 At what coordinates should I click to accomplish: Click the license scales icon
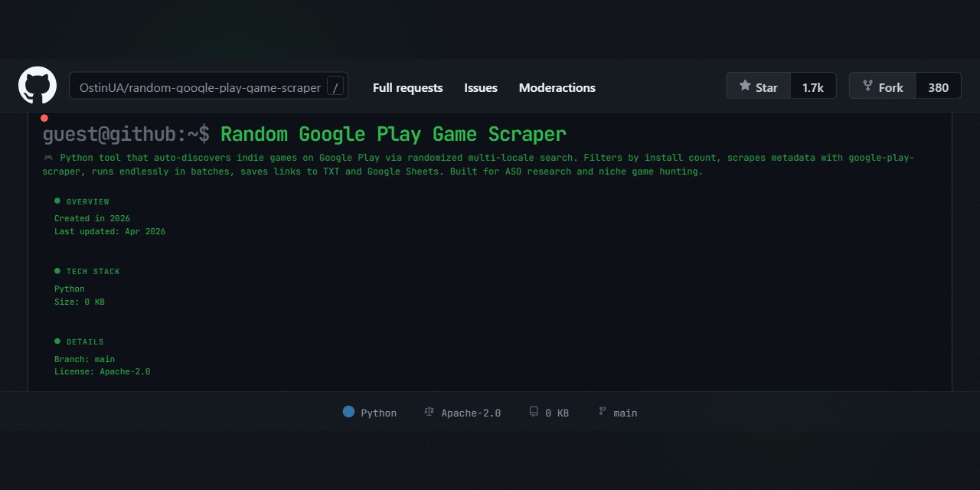pos(429,412)
